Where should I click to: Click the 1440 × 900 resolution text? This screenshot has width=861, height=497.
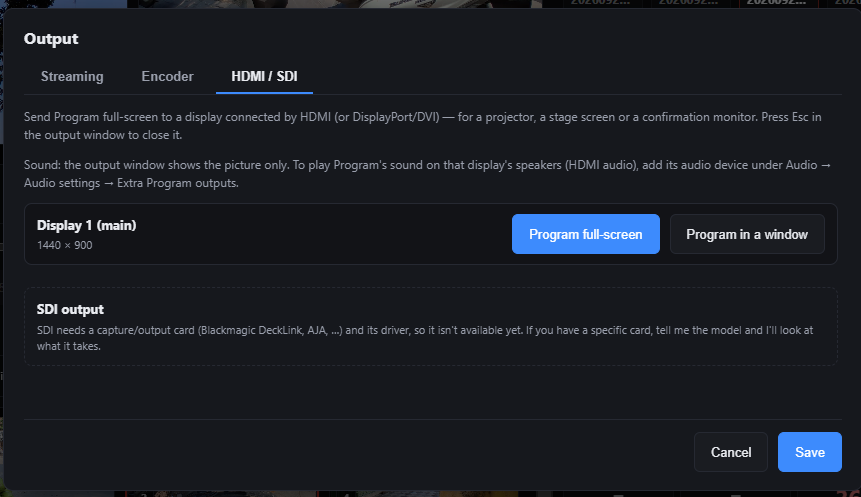tap(64, 245)
